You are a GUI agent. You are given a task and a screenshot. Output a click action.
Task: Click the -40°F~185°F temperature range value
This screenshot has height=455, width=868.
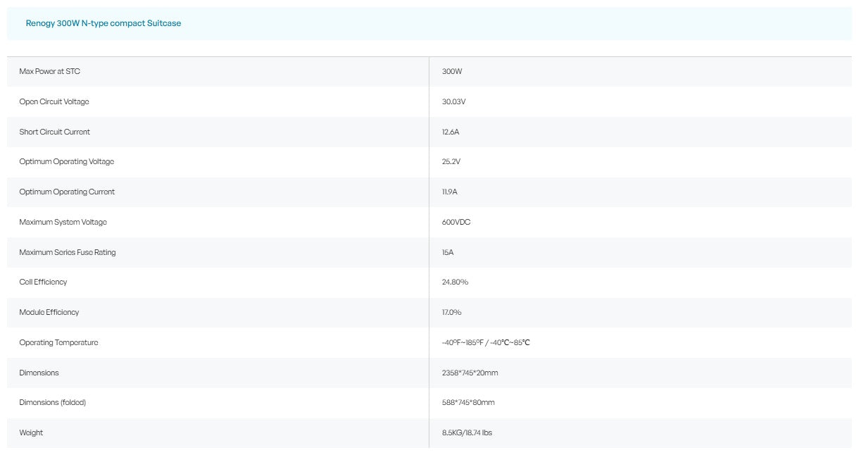point(486,342)
